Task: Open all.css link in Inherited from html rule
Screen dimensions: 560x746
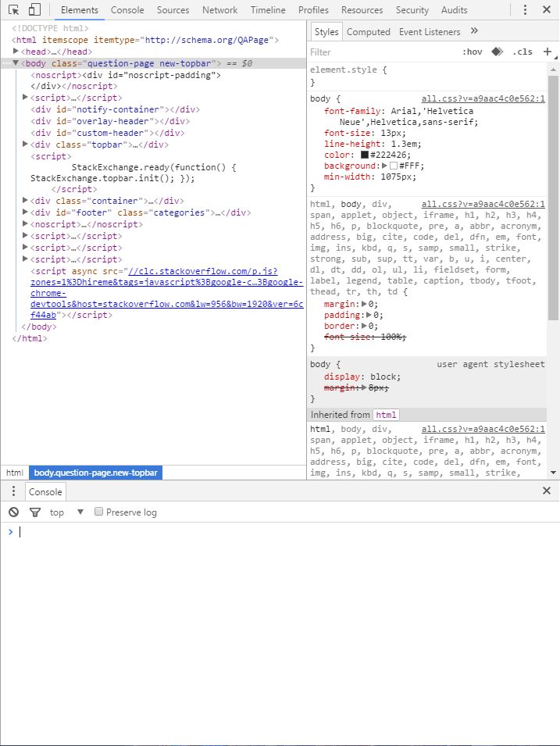Action: (483, 429)
